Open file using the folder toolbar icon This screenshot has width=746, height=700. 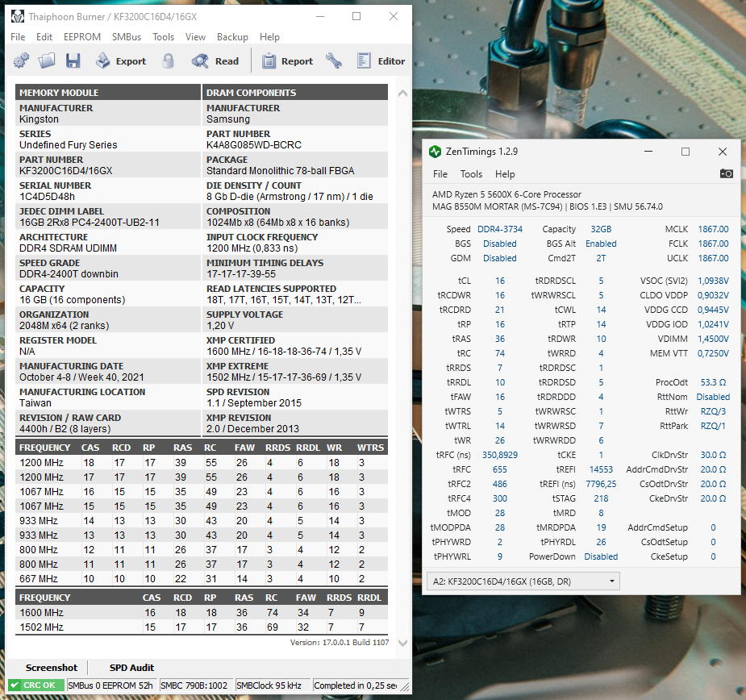point(47,61)
